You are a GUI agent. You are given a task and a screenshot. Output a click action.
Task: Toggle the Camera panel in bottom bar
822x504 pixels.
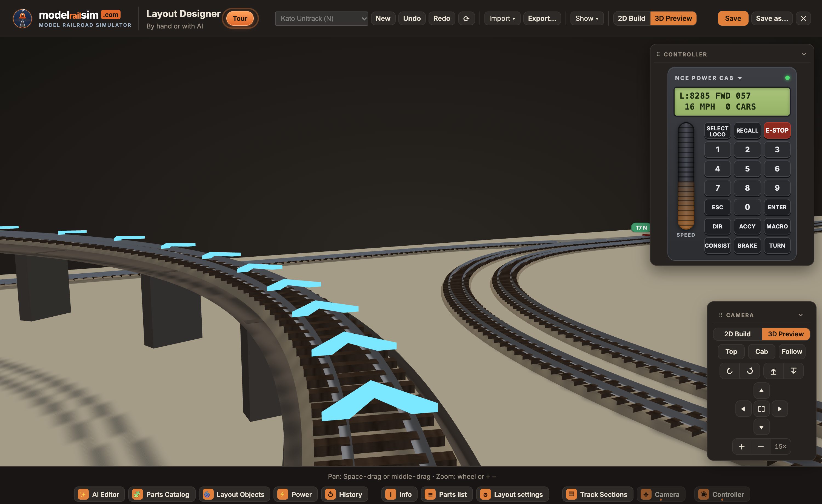click(x=661, y=494)
